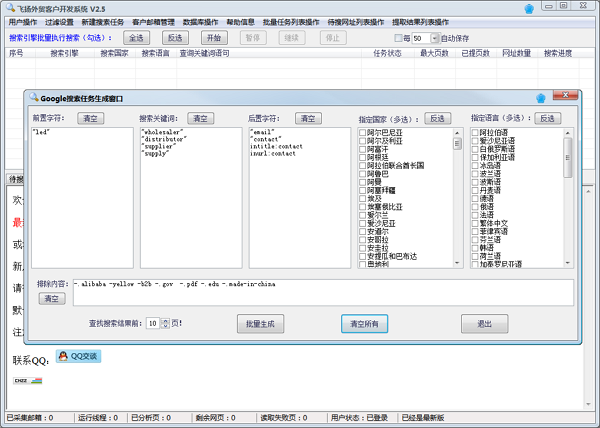600x428 pixels.
Task: Open the 数据库操作 menu
Action: pyautogui.click(x=201, y=22)
